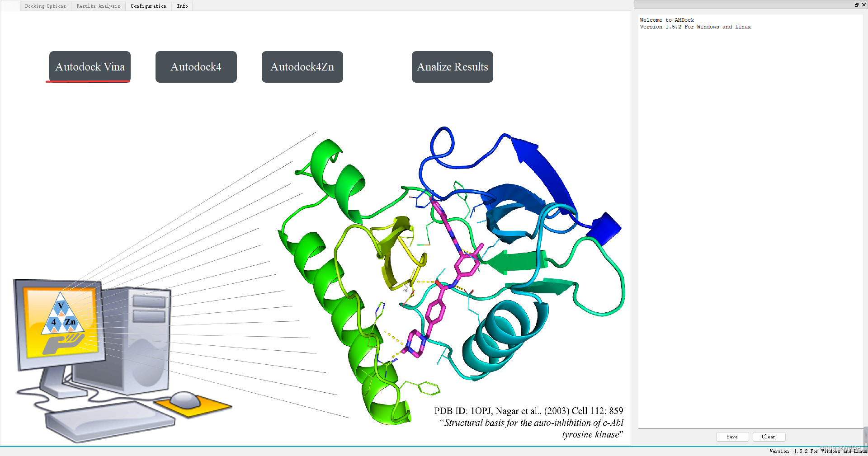Click the c-Abl kinase protein structure image

coord(451,276)
